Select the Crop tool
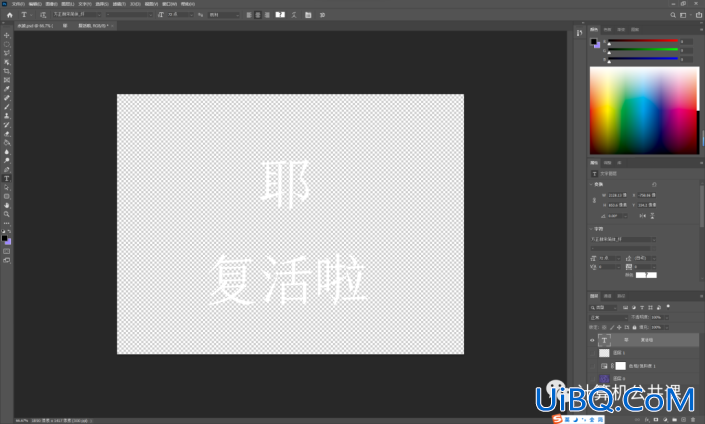 tap(7, 71)
